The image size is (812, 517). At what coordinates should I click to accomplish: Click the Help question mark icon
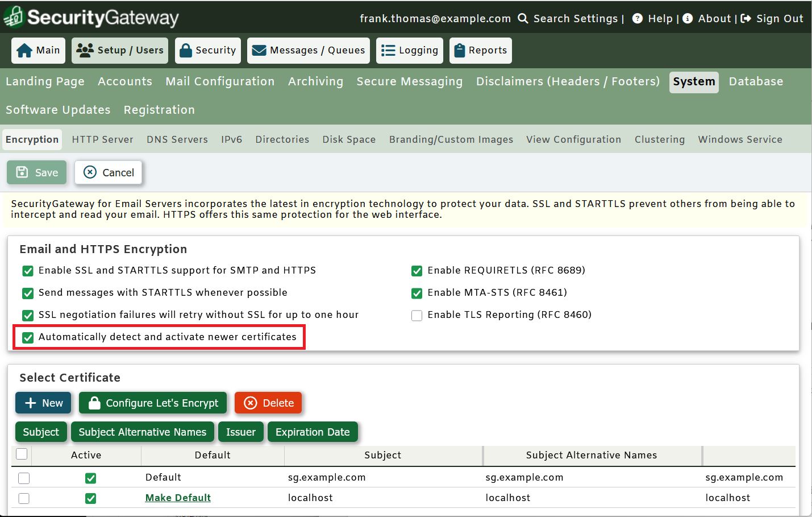(x=638, y=18)
